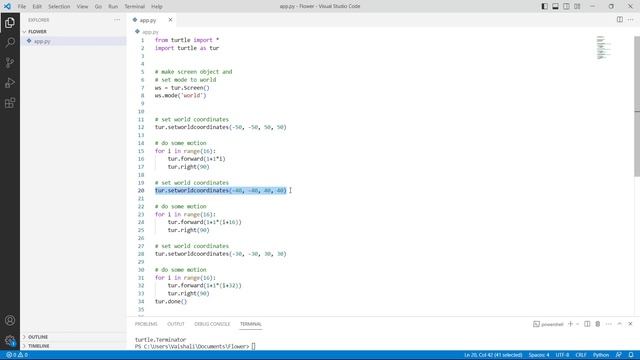Viewport: 640px width, 360px height.
Task: Open the Edit menu
Action: pyautogui.click(x=37, y=7)
